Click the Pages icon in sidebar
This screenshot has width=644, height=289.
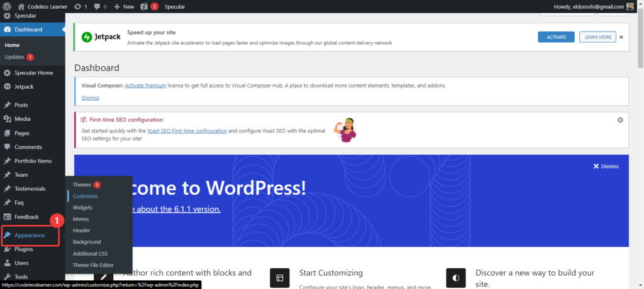tap(7, 133)
